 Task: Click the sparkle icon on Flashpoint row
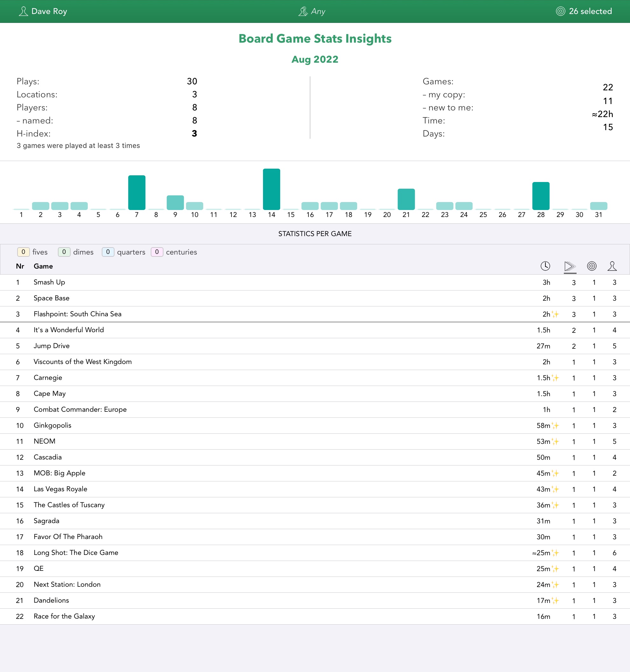(x=555, y=314)
